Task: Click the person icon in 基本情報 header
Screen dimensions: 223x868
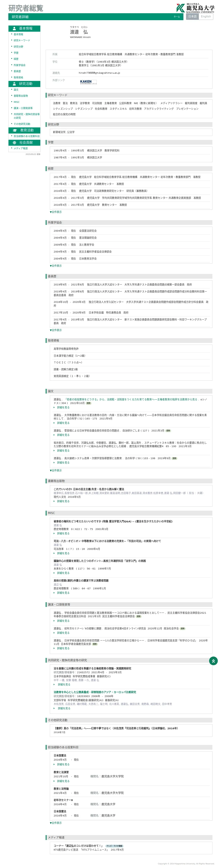Action: tap(14, 29)
